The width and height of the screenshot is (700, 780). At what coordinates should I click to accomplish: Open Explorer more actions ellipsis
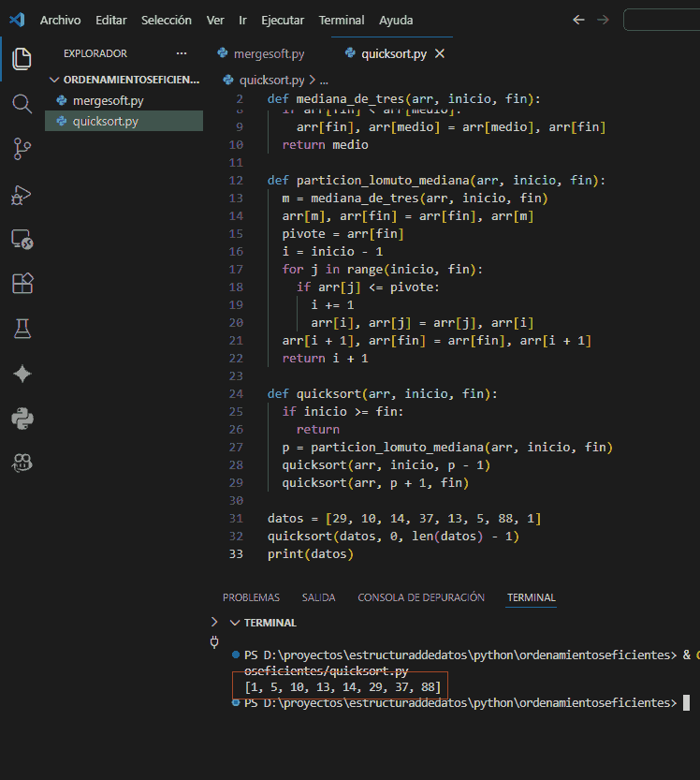click(182, 53)
